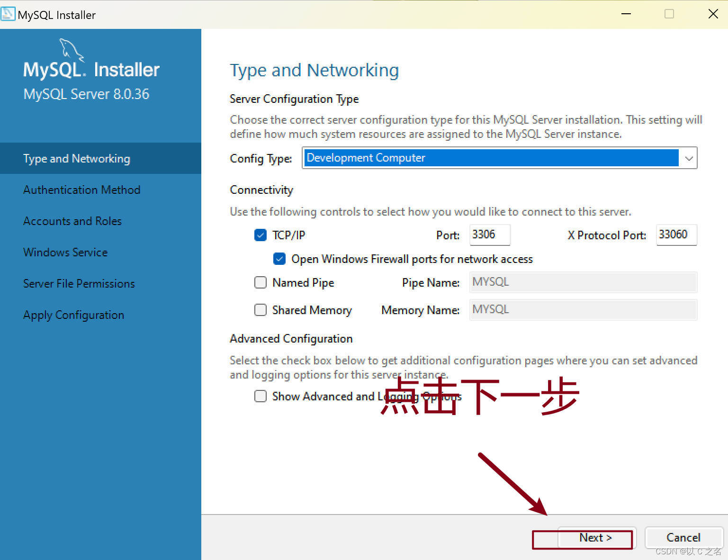Click the Type and Networking page heading
Viewport: 728px width, 560px height.
point(315,70)
